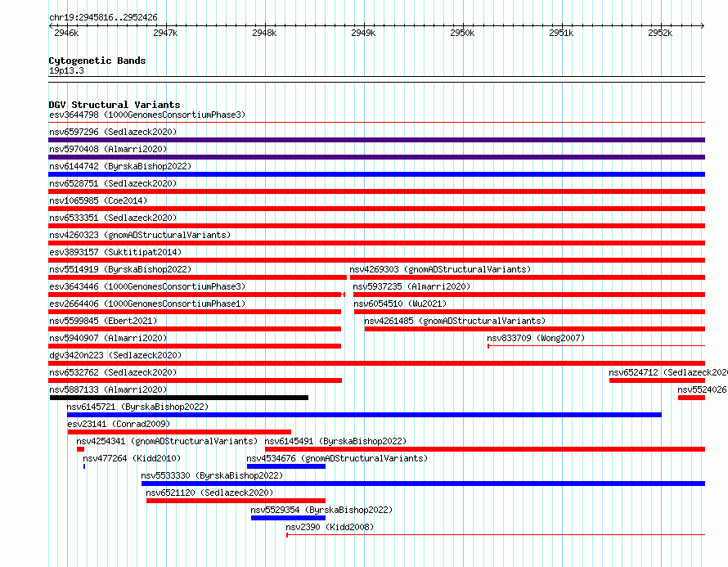Open dgv3420n223 (Sedlazeck2020) label
This screenshot has height=567, width=728.
pos(115,355)
